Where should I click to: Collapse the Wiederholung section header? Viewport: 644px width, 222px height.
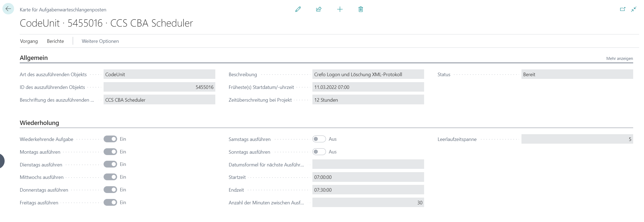tap(39, 123)
